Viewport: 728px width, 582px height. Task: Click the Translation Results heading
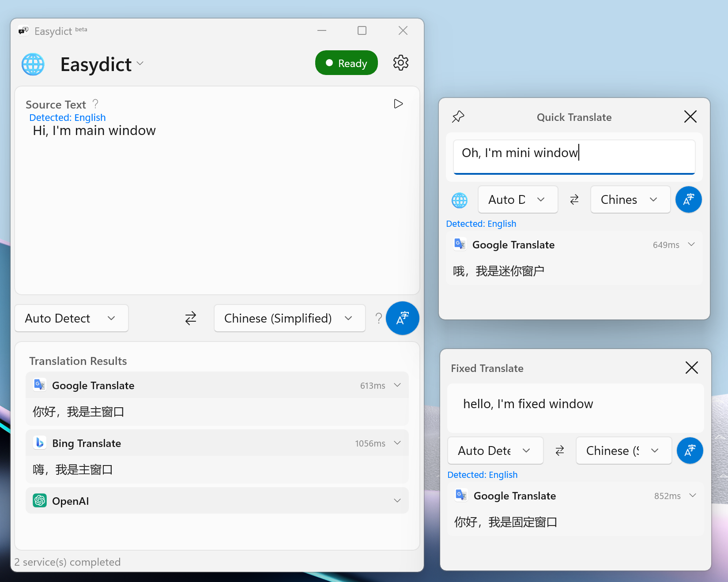pos(78,361)
